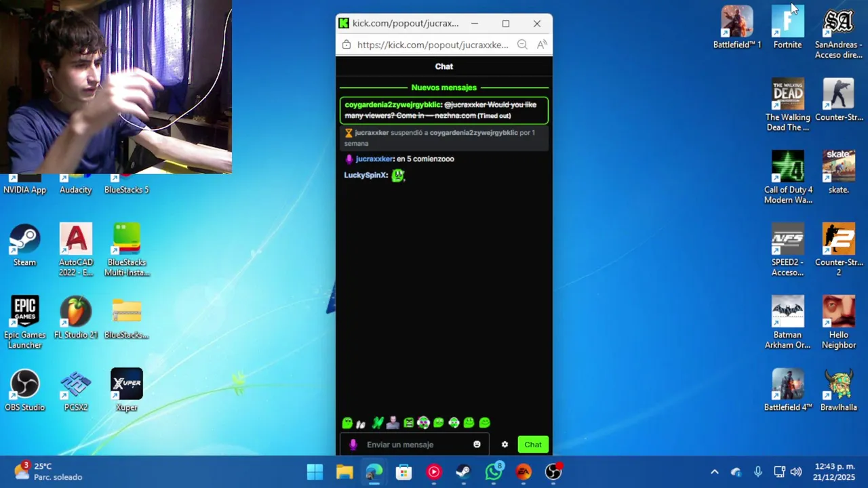Viewport: 868px width, 488px height.
Task: Open Call of Duty 4 Modern Warfare shortcut
Action: tap(787, 178)
